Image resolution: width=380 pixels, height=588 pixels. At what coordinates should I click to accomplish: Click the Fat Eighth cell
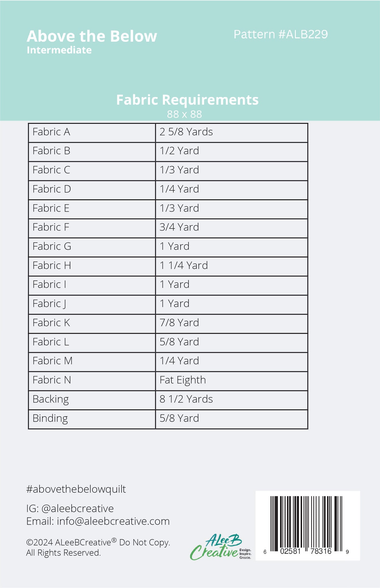(232, 381)
